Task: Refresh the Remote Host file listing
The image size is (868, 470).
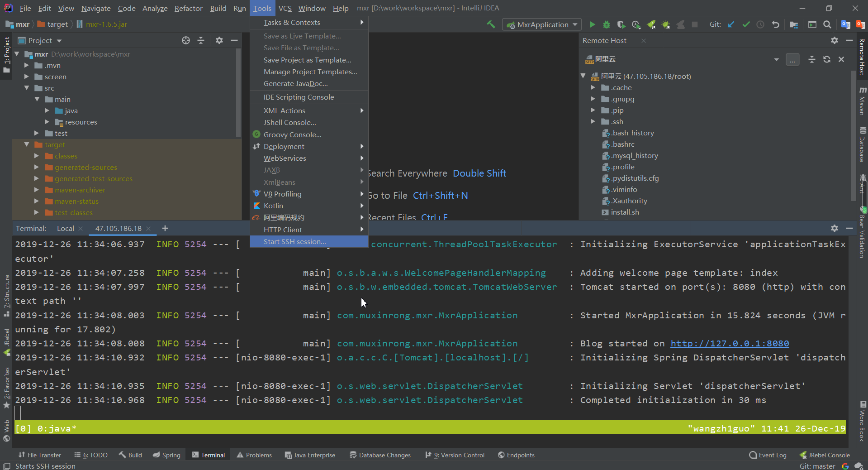Action: [827, 59]
